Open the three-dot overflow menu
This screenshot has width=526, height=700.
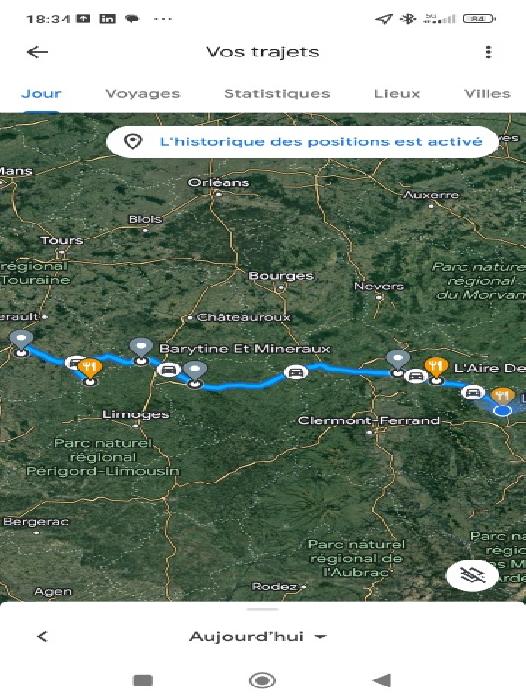(x=488, y=52)
